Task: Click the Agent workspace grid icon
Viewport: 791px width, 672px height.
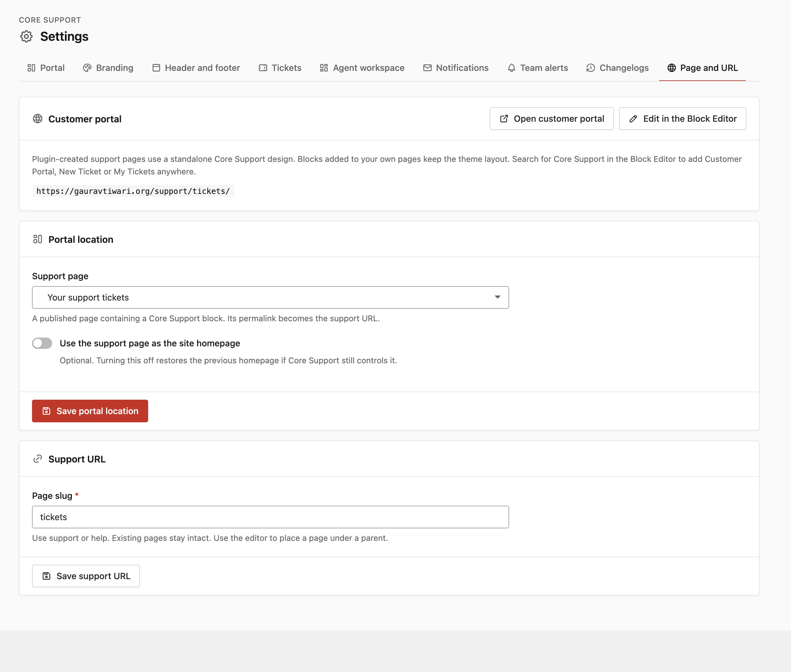Action: 324,68
